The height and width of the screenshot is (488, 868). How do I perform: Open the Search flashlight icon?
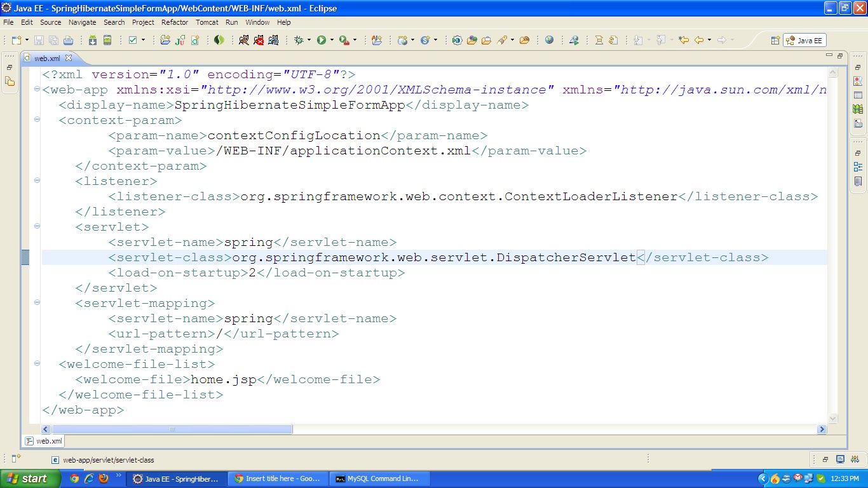pos(502,40)
